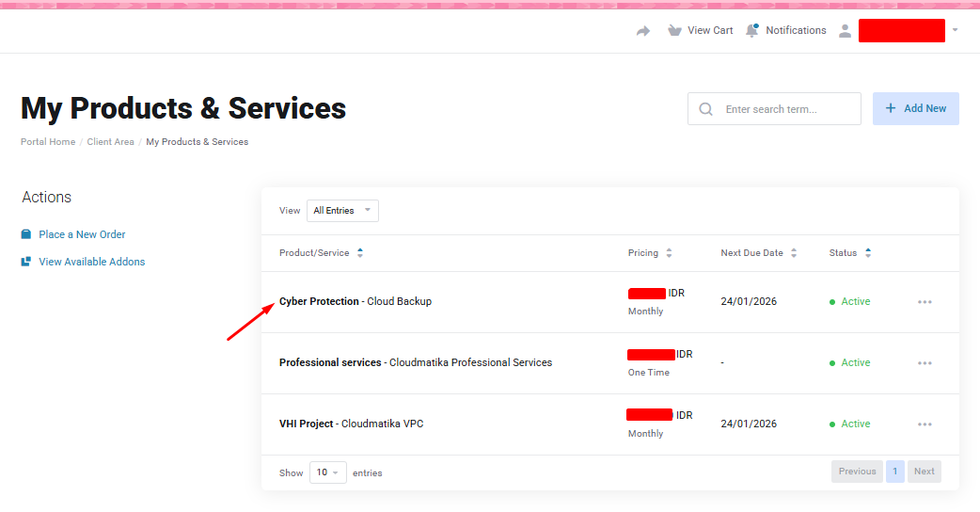Viewport: 980px width, 512px height.
Task: Open the View Cart basket icon
Action: click(x=674, y=30)
